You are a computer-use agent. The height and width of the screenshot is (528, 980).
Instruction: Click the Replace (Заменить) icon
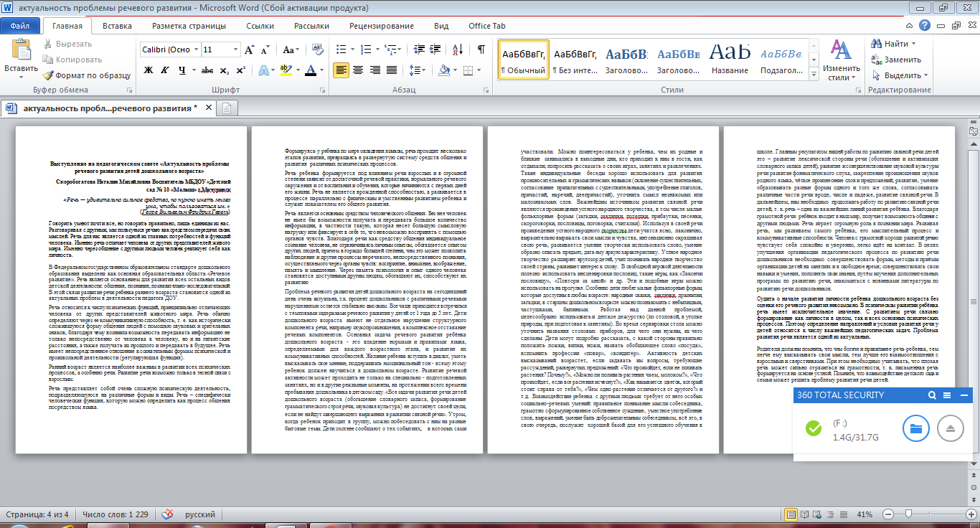point(895,60)
